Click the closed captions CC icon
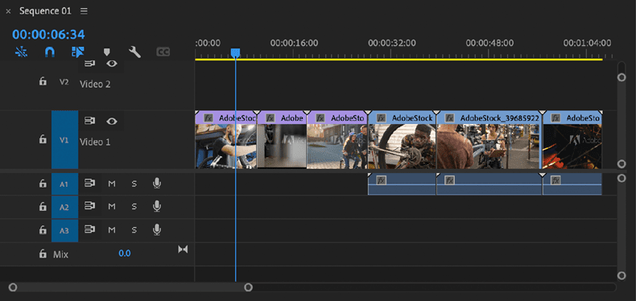The height and width of the screenshot is (301, 644). 163,52
